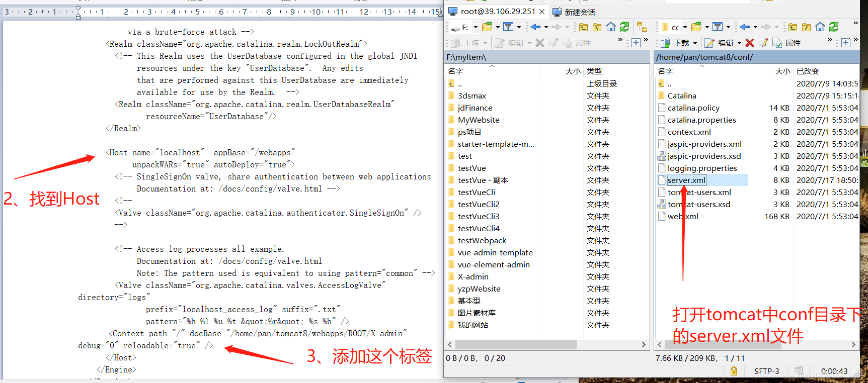Select the remote Catalina folder

[682, 95]
